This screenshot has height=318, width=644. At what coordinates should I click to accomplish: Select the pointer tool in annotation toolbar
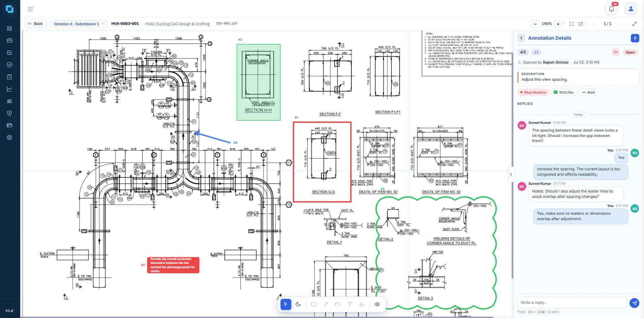point(286,304)
